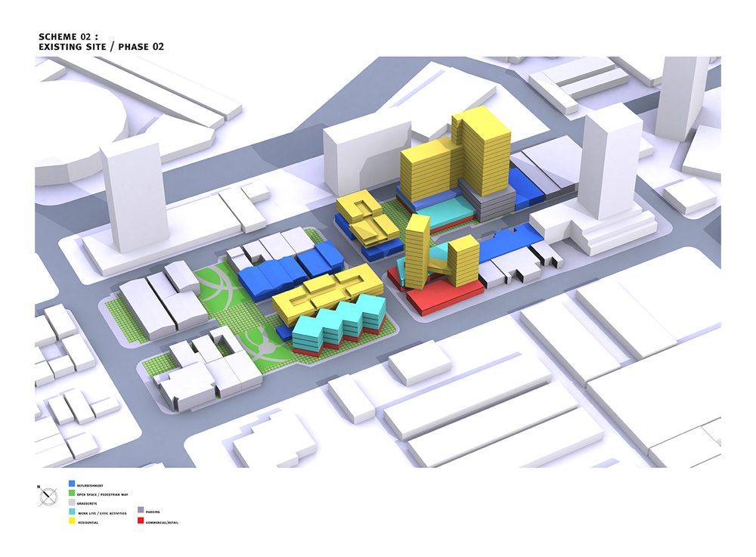Select the grey striped parking structure
The width and height of the screenshot is (756, 557).
click(x=488, y=198)
